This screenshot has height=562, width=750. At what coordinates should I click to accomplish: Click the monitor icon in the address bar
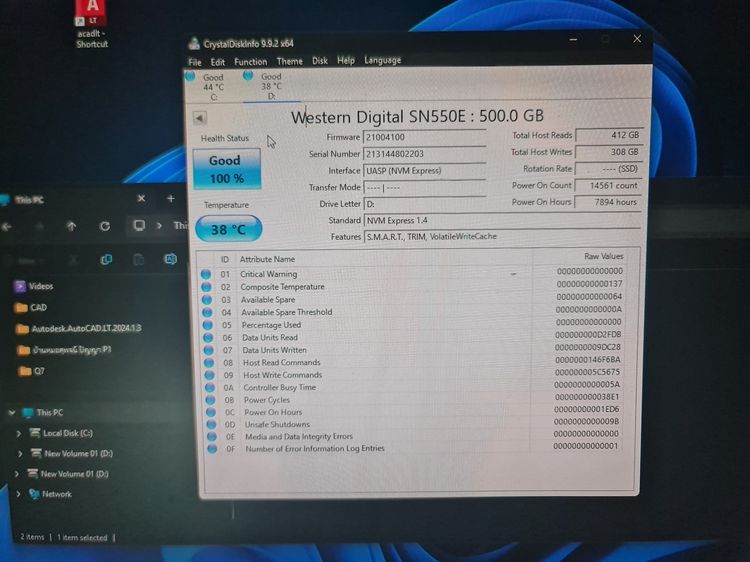tap(139, 225)
